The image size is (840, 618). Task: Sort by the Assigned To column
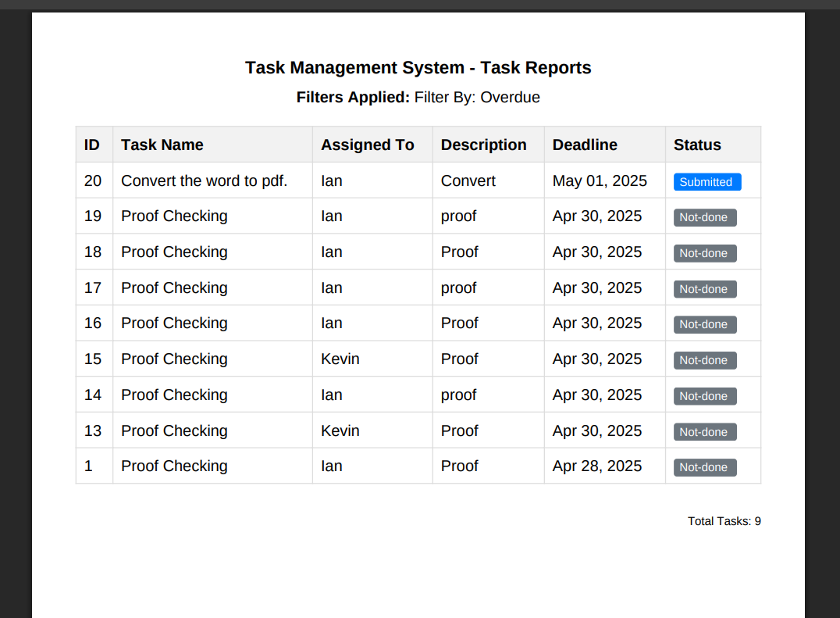[x=367, y=145]
